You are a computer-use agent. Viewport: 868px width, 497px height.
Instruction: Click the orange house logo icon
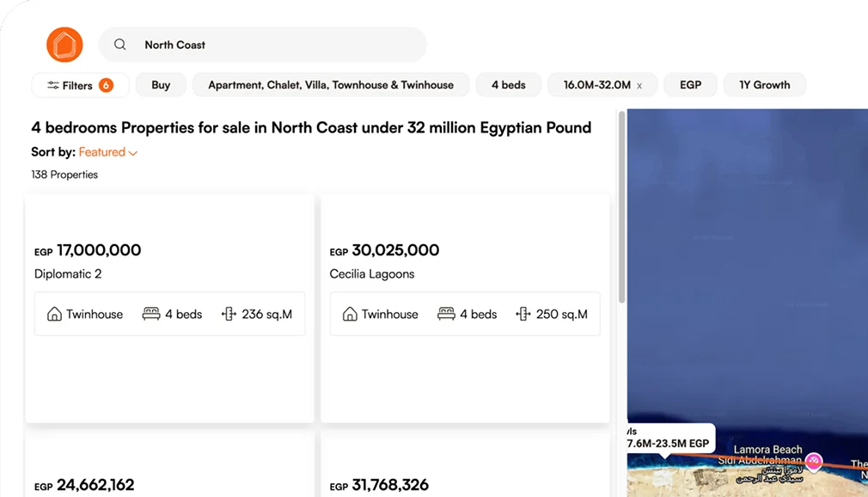click(64, 45)
